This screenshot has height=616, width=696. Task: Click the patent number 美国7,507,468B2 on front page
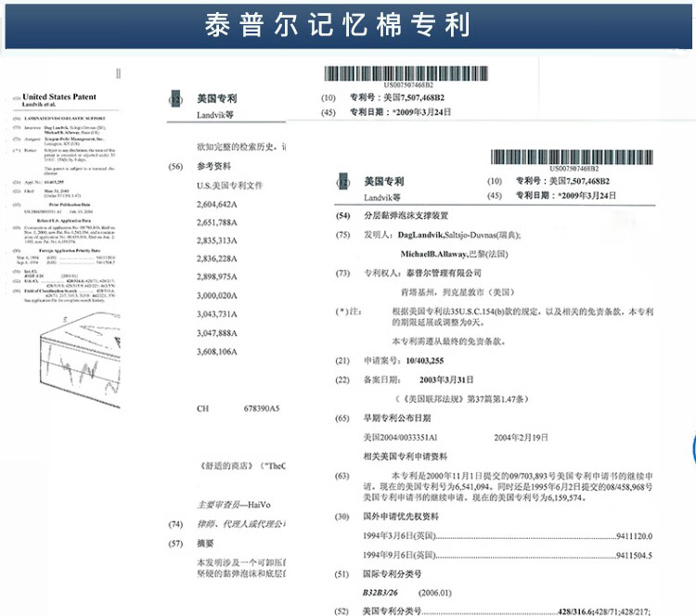click(x=579, y=181)
